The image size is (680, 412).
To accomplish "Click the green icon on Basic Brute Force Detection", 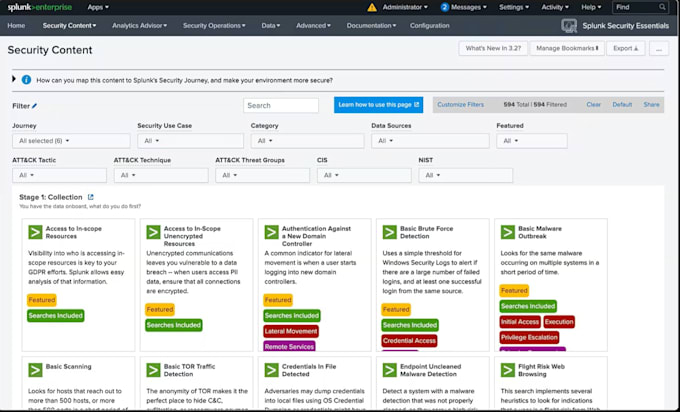I will pos(389,232).
